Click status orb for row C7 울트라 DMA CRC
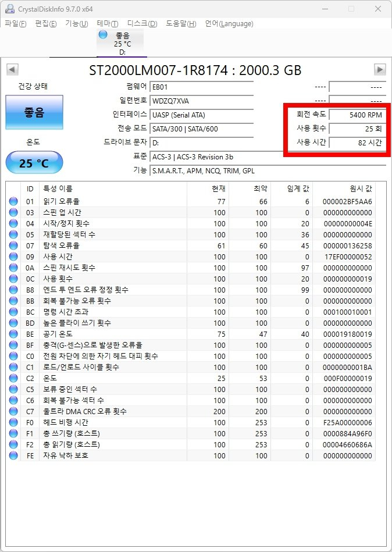This screenshot has height=552, width=392. click(13, 411)
